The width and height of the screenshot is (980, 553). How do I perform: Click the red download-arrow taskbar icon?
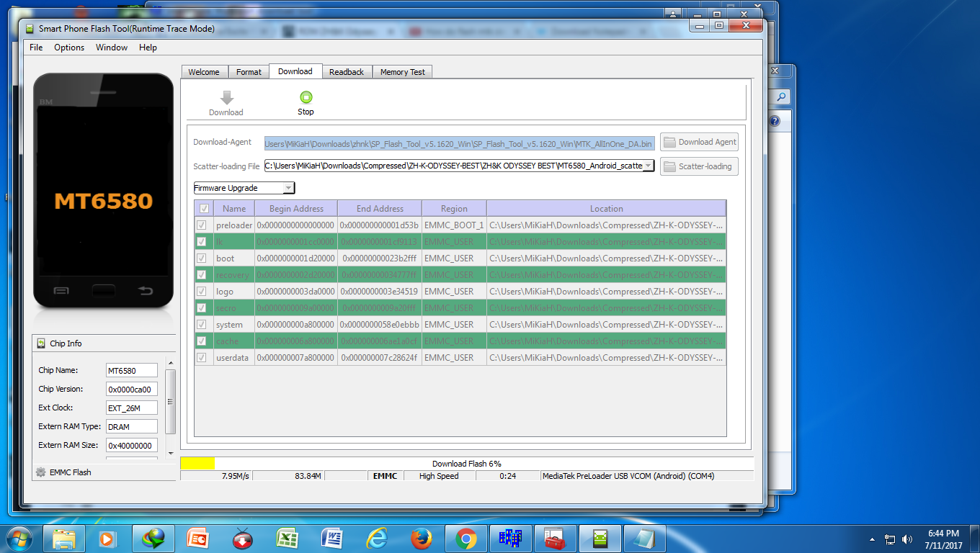pyautogui.click(x=242, y=538)
